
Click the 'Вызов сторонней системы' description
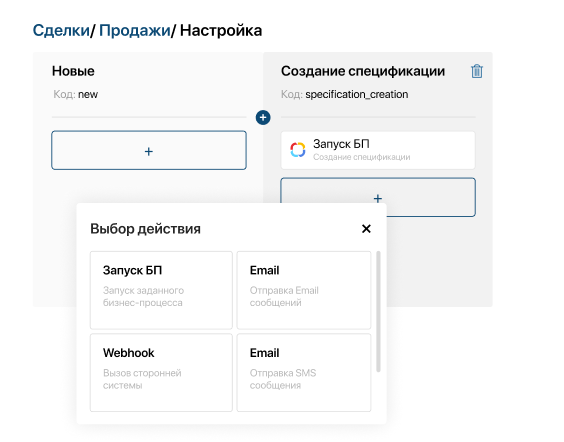click(x=142, y=379)
